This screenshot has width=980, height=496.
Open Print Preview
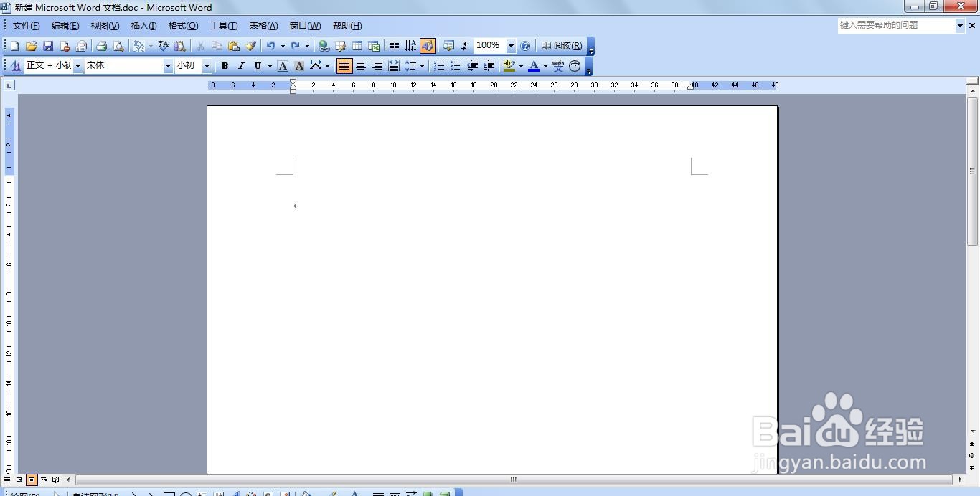coord(118,46)
